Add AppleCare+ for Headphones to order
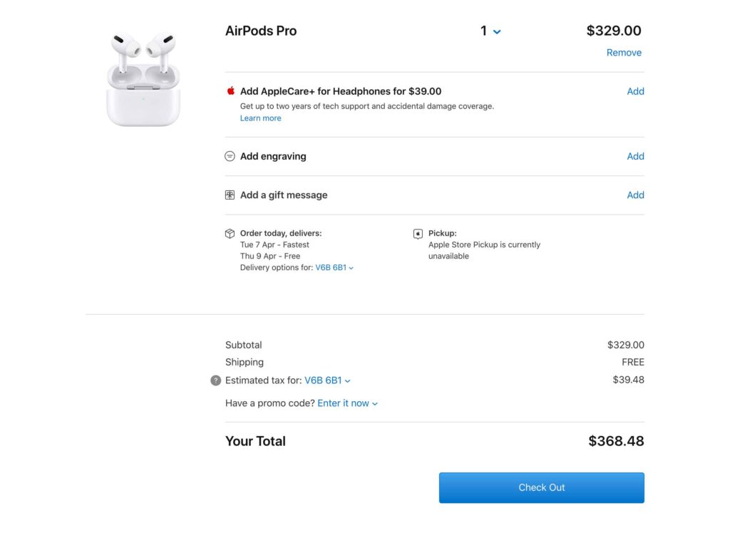 635,91
